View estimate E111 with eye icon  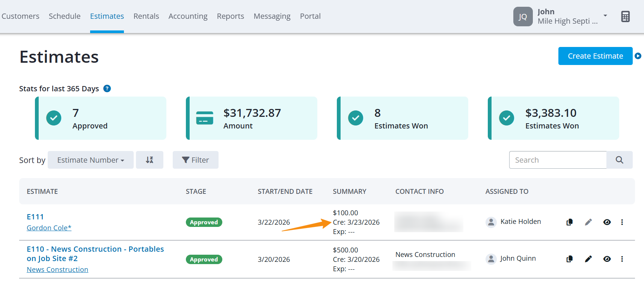click(607, 222)
